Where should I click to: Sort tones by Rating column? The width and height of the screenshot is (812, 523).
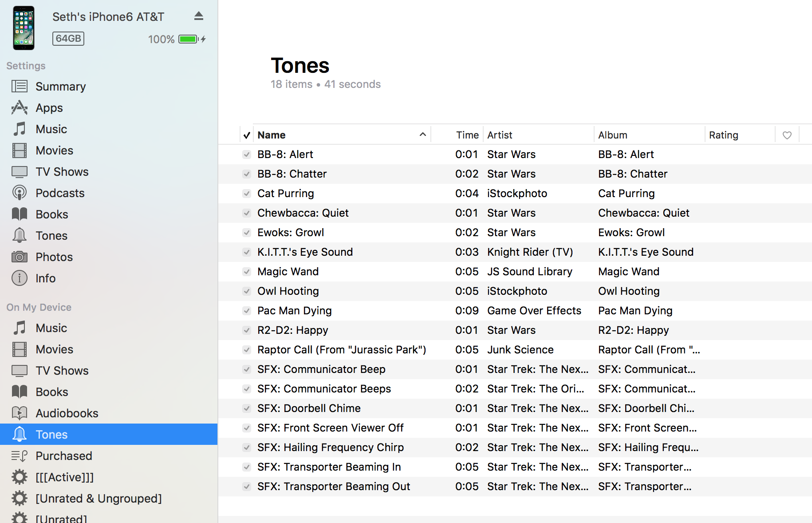point(724,135)
